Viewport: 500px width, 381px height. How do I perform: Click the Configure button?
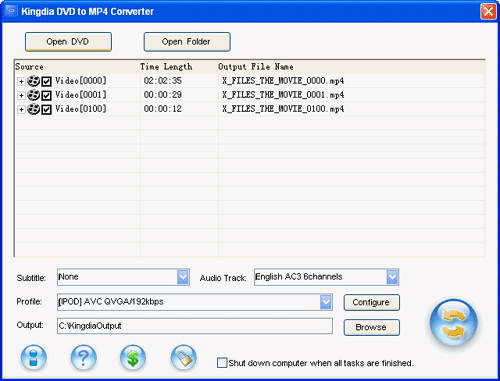[x=372, y=302]
